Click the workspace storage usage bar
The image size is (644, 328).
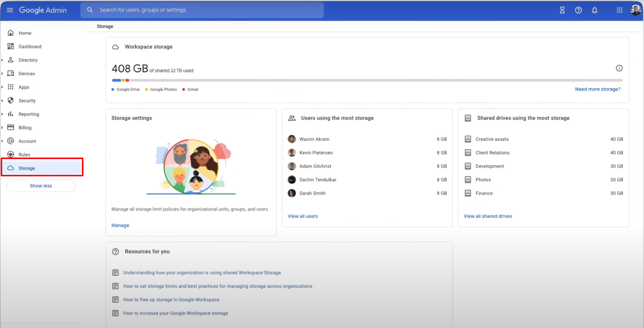point(367,80)
